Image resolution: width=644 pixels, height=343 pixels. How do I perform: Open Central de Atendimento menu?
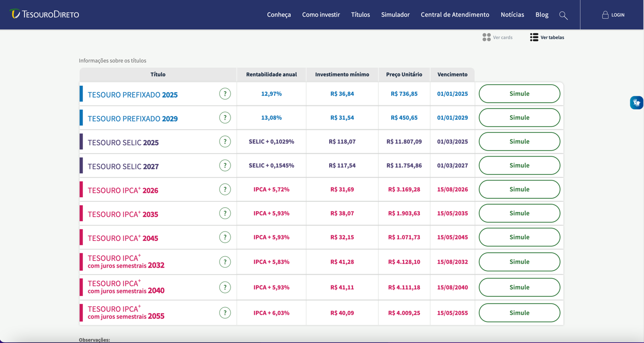(455, 15)
